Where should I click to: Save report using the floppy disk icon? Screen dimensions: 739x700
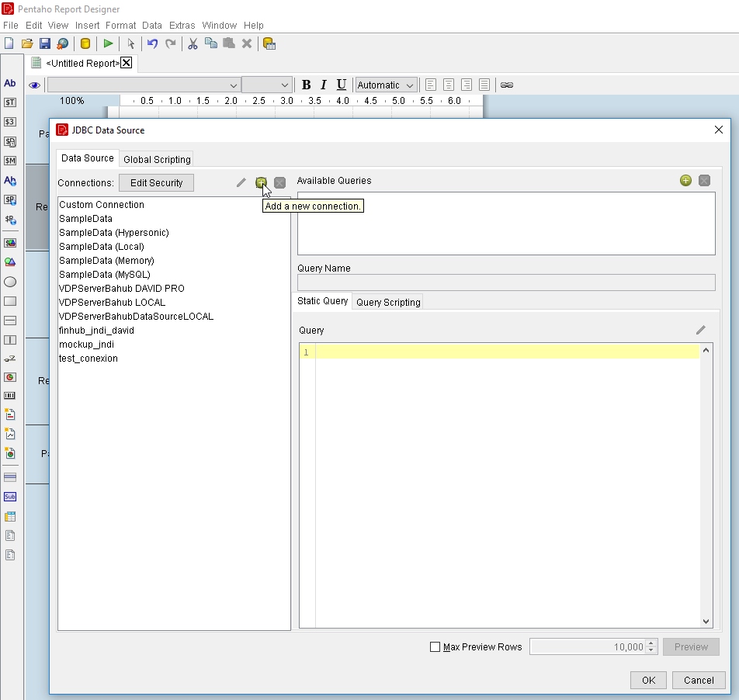(45, 43)
